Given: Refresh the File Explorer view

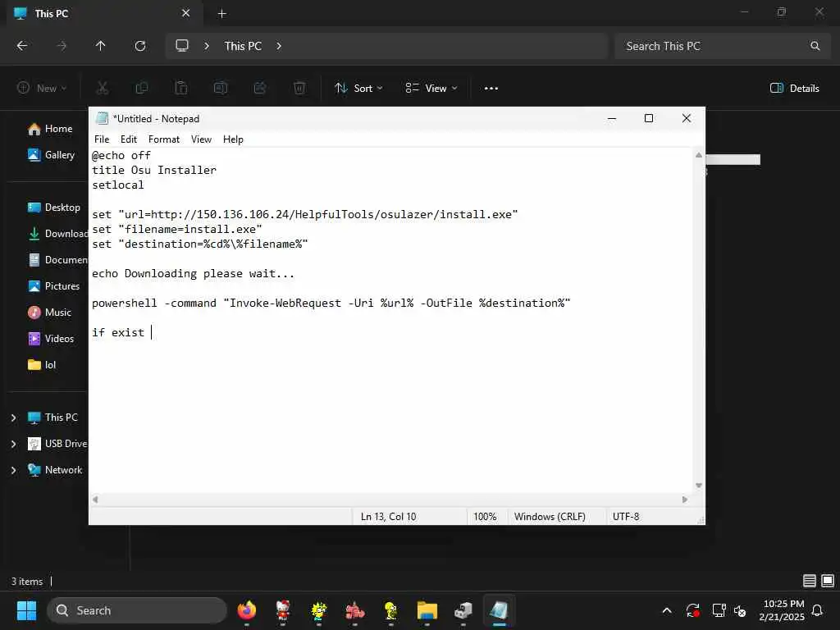Looking at the screenshot, I should pyautogui.click(x=140, y=46).
